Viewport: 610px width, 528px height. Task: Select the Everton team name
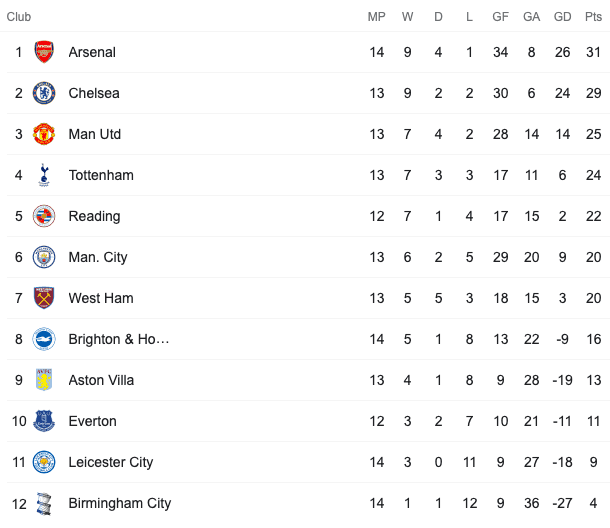[x=93, y=421]
